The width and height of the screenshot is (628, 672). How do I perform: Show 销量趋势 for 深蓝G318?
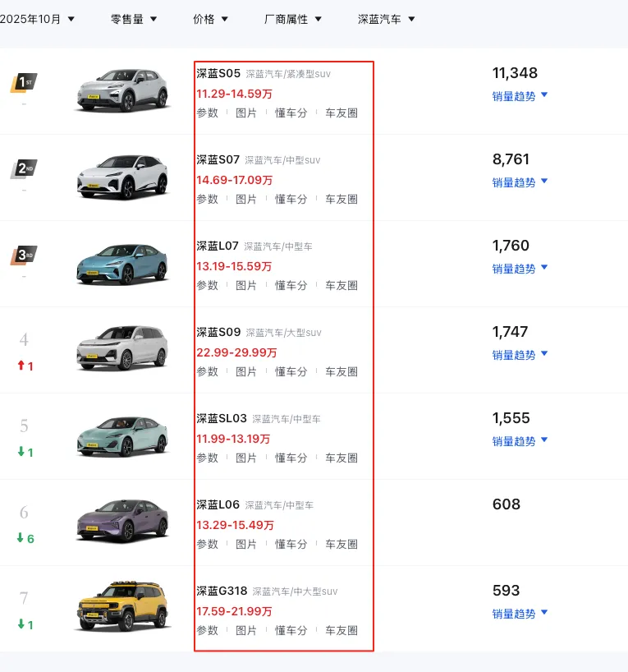520,614
